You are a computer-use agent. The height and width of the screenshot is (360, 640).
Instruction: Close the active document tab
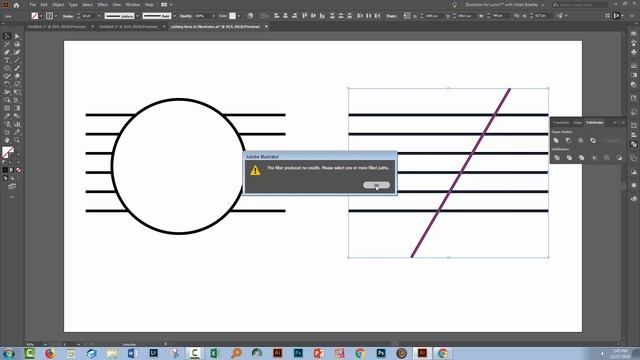click(266, 27)
